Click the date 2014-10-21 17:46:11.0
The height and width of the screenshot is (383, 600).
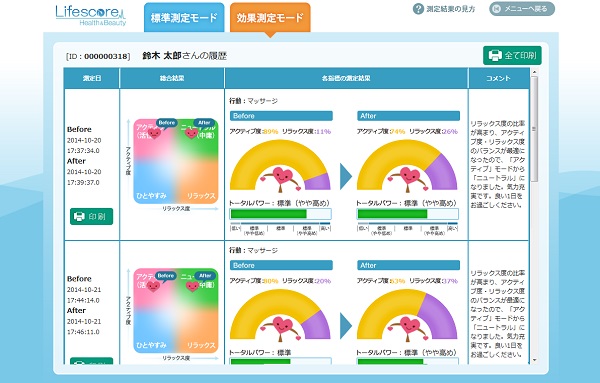(84, 326)
